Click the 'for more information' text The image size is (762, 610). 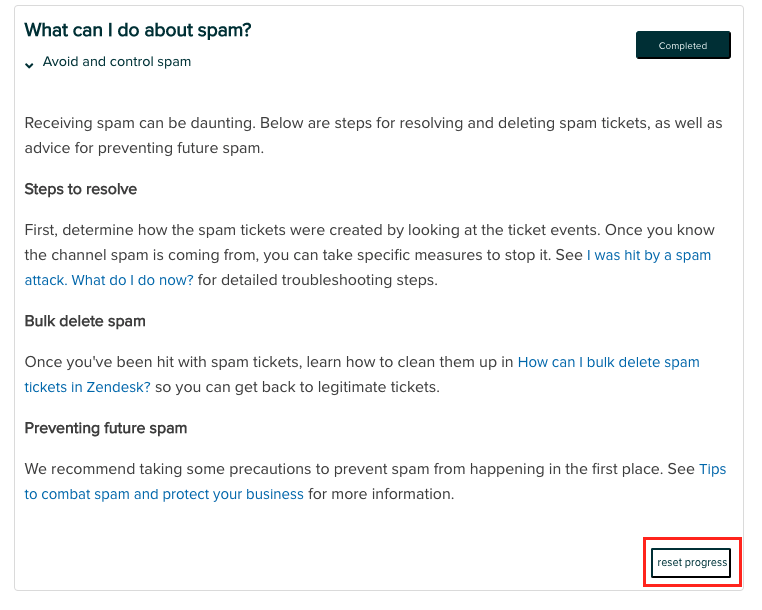click(381, 494)
